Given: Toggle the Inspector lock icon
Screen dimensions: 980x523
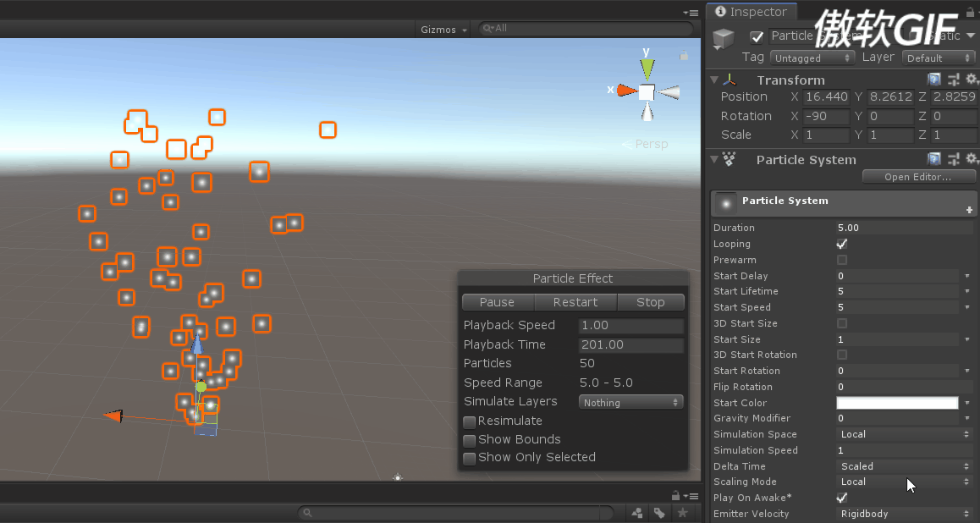Looking at the screenshot, I should tap(971, 12).
